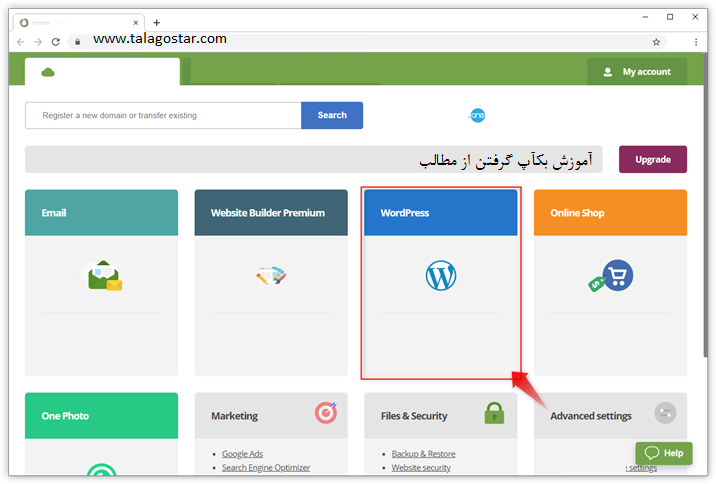Image resolution: width=716 pixels, height=484 pixels.
Task: Click the person icon in My account
Action: coord(607,72)
